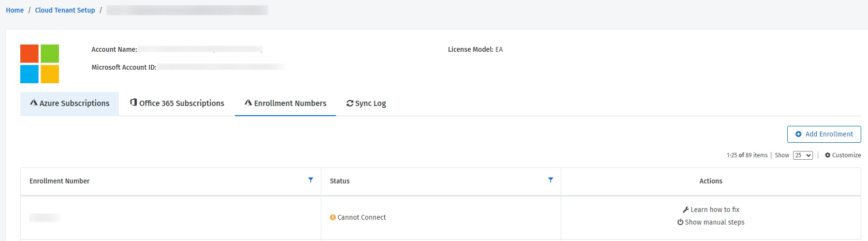The width and height of the screenshot is (868, 241).
Task: Click the Status column header text
Action: click(x=339, y=181)
